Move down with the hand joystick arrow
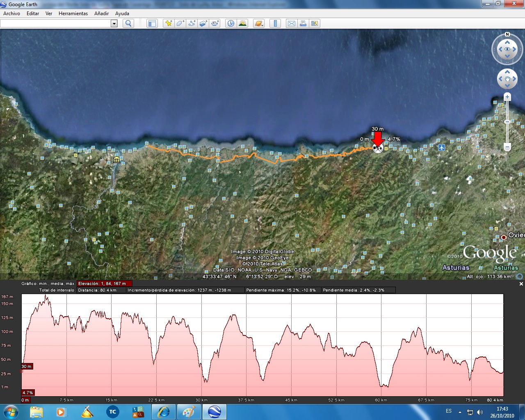This screenshot has height=420, width=525. (x=507, y=85)
